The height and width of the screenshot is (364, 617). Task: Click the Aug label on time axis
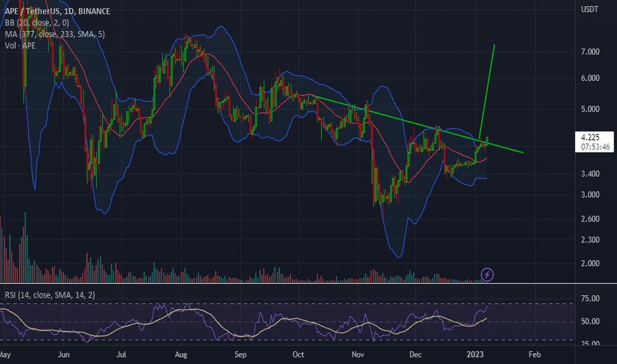point(181,355)
